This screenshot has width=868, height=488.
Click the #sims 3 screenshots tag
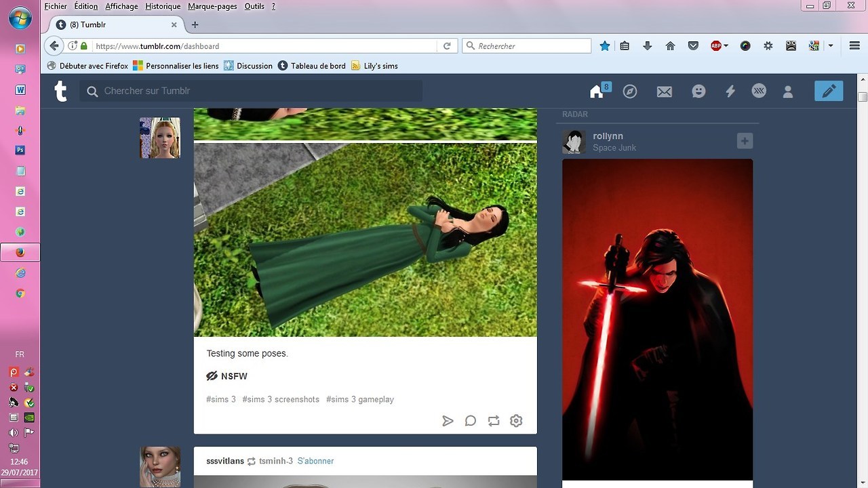(x=281, y=399)
